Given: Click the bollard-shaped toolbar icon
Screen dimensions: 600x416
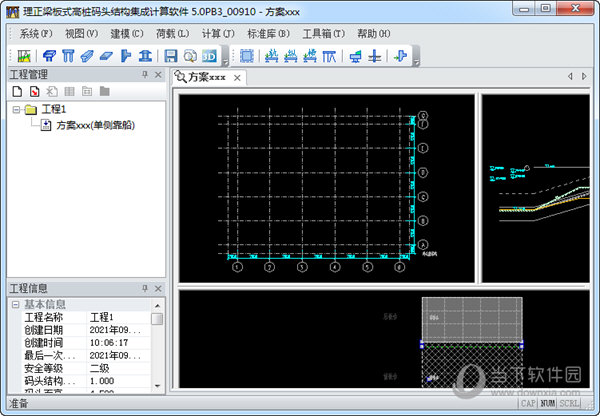Looking at the screenshot, I should click(145, 56).
